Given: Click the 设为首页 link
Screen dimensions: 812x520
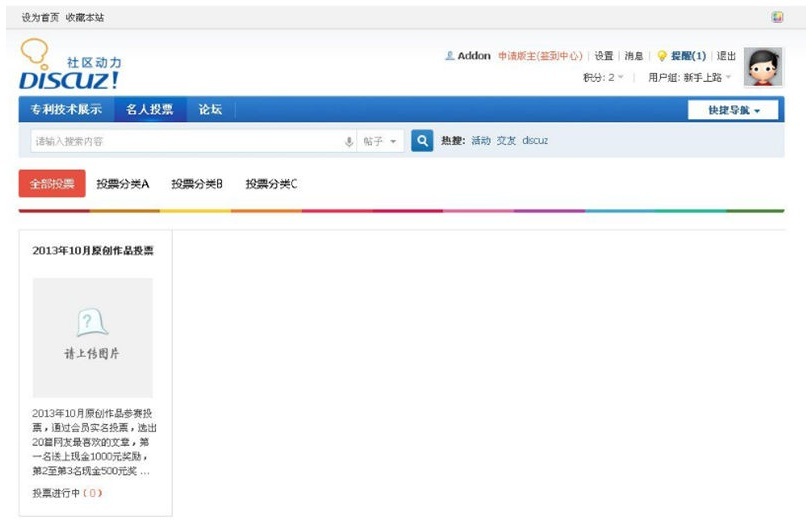Looking at the screenshot, I should click(40, 18).
